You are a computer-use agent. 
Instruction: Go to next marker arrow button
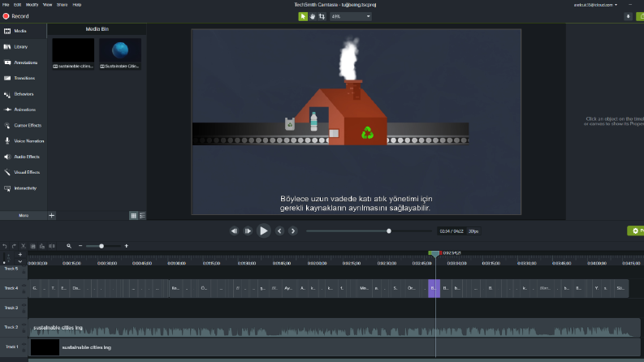coord(293,231)
